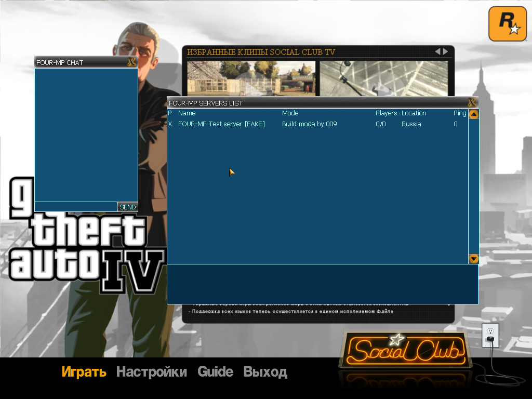Image resolution: width=532 pixels, height=399 pixels.
Task: Sort servers by Ping column header
Action: [x=459, y=113]
